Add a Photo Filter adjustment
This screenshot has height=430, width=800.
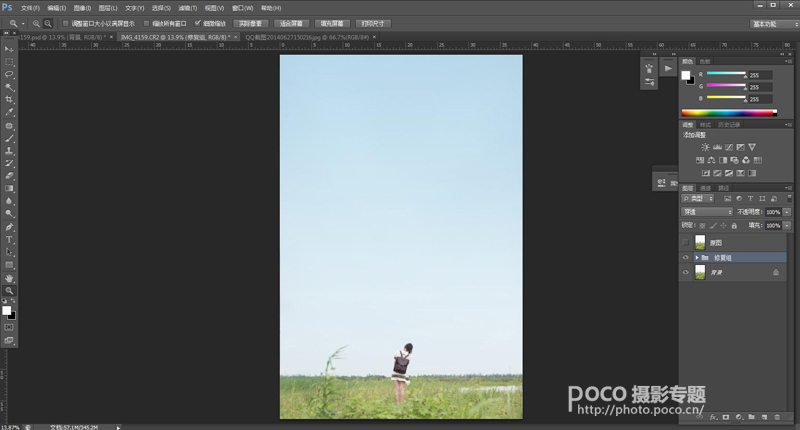[734, 160]
